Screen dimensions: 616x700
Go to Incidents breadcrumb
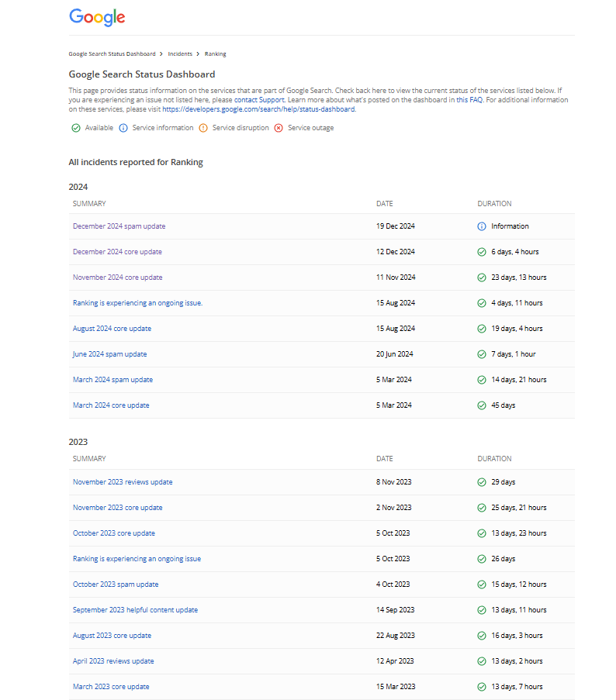(x=180, y=54)
